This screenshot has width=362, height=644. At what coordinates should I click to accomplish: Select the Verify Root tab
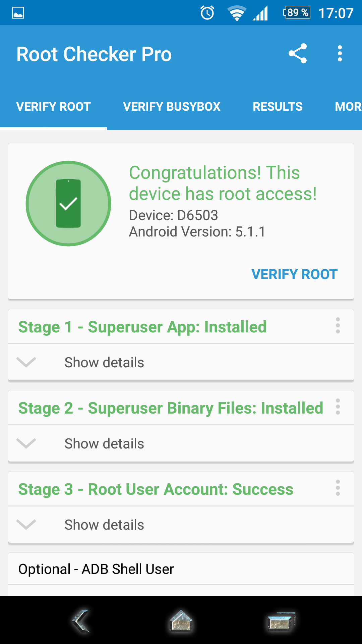[x=54, y=107]
